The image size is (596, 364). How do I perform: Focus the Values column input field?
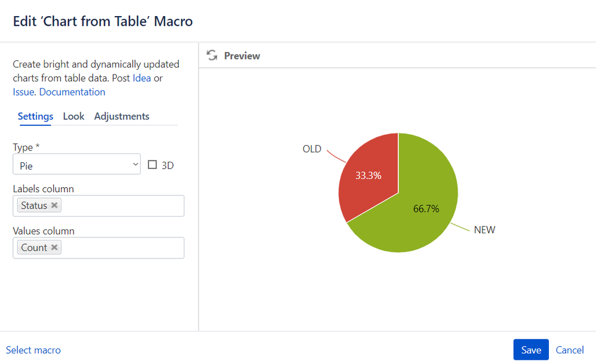tap(119, 248)
